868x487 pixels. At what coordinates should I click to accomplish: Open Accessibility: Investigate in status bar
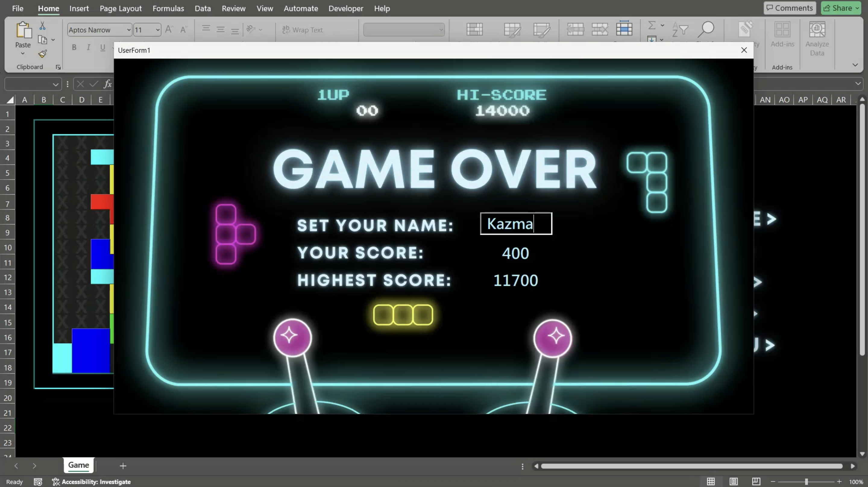[x=92, y=482]
